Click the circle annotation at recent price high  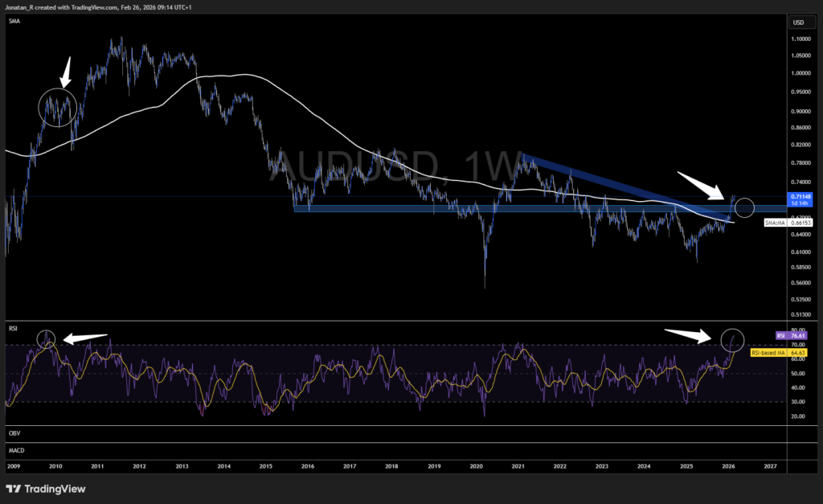tap(744, 207)
